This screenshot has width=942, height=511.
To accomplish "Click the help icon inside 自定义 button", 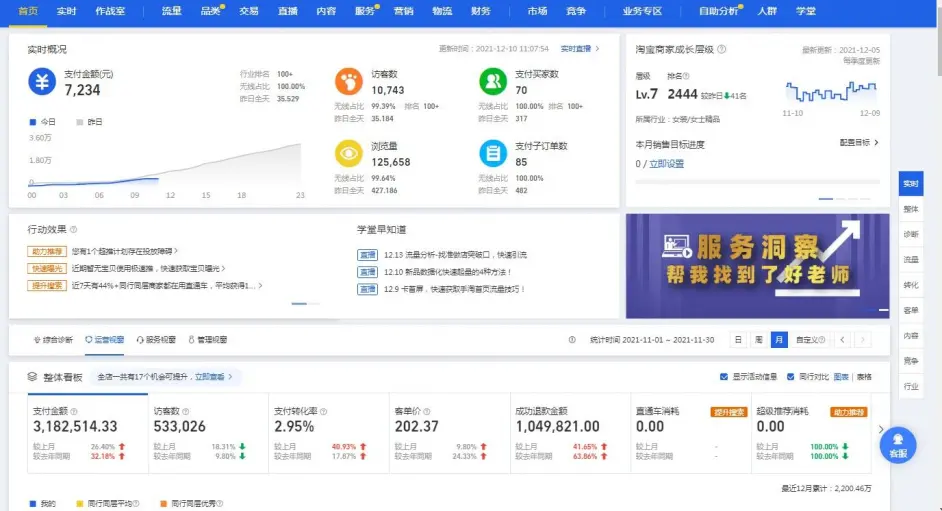I will pos(821,340).
